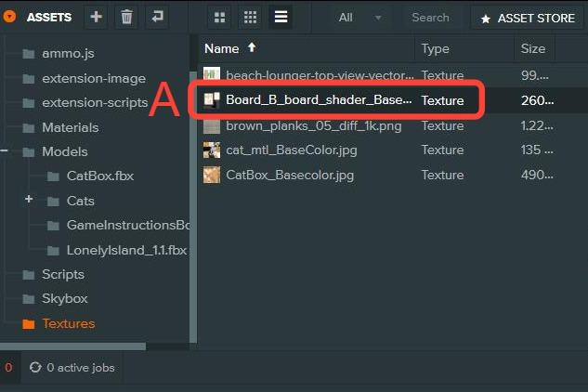The image size is (588, 392).
Task: Click the active jobs refresh icon
Action: point(35,368)
